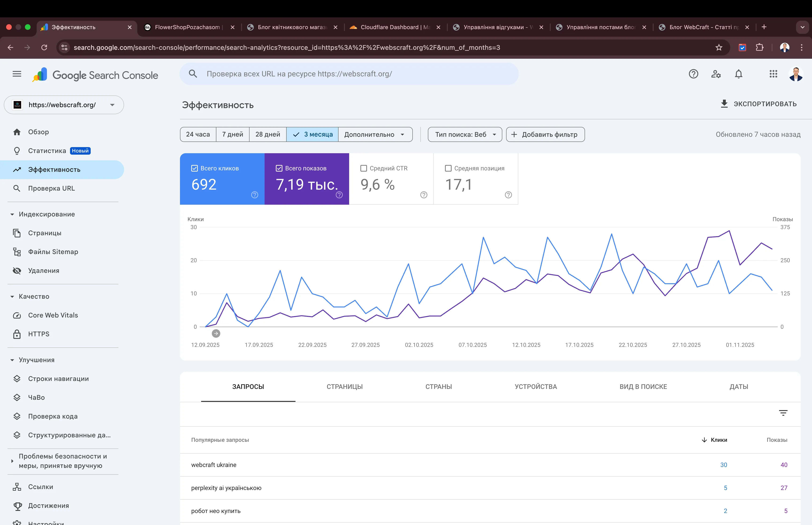Screen dimensions: 812x525
Task: Open the Дополнительно date range dropdown
Action: tap(375, 134)
